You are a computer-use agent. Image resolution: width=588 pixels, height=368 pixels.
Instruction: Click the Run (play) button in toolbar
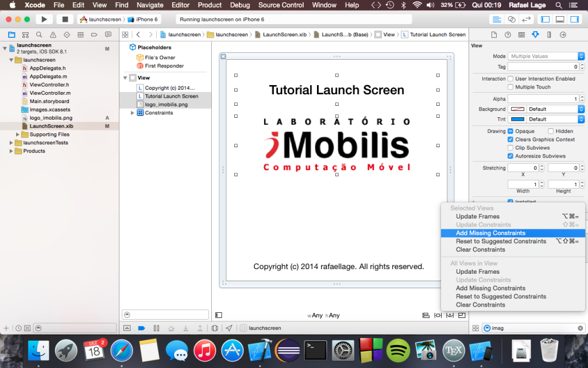[44, 19]
